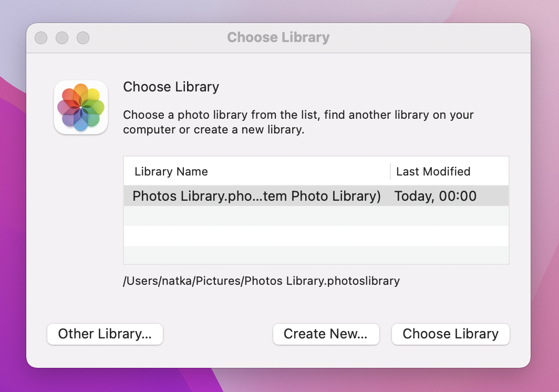Click the Create New… button
The height and width of the screenshot is (392, 559).
pyautogui.click(x=326, y=334)
